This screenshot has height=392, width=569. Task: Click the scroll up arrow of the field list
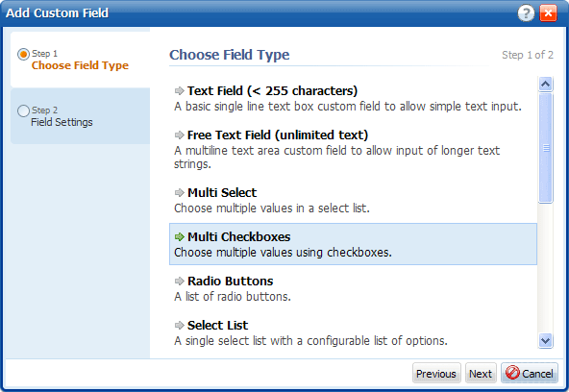545,85
